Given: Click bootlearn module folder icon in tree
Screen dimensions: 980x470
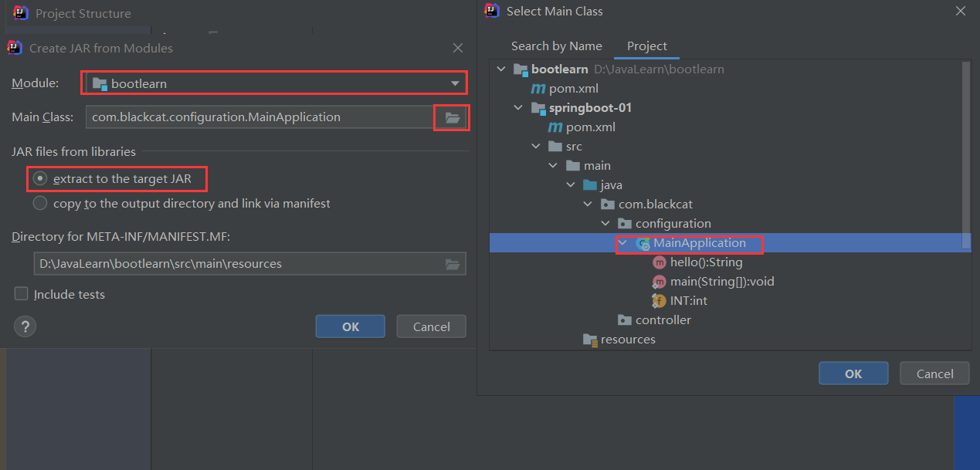Looking at the screenshot, I should point(521,69).
